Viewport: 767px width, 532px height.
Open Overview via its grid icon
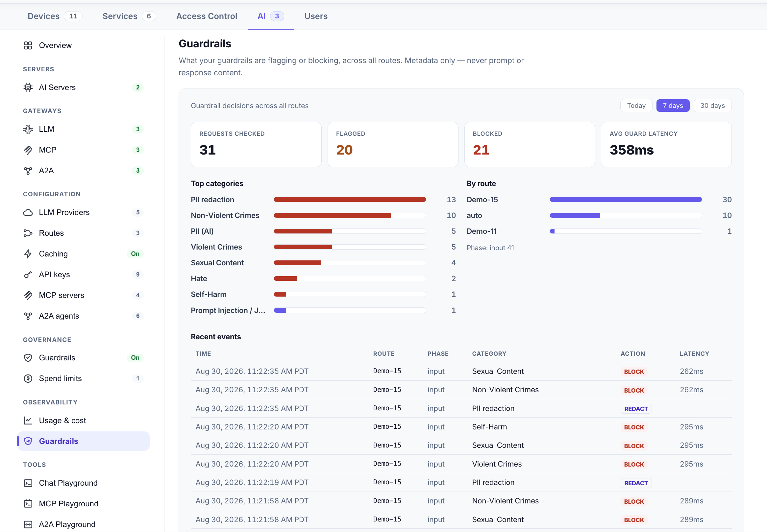coord(28,45)
